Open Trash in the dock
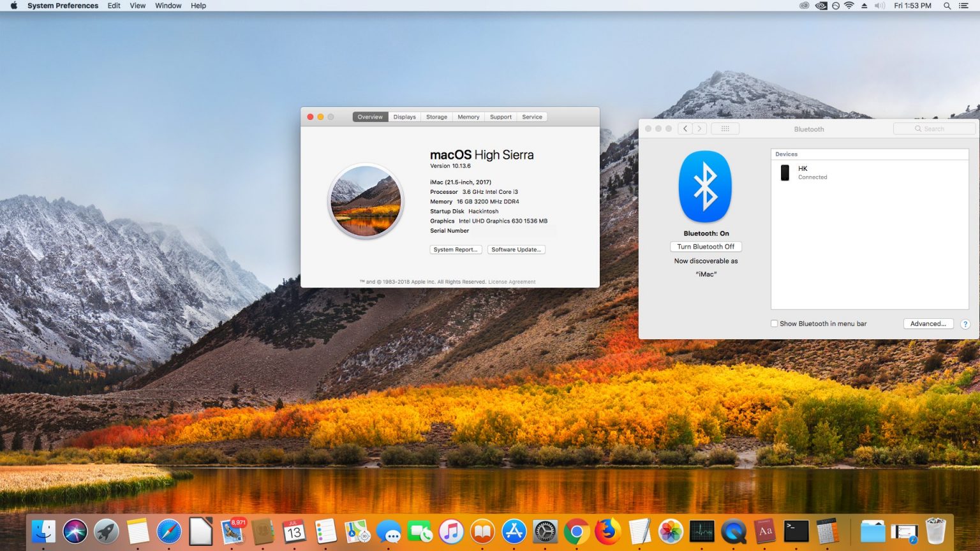The width and height of the screenshot is (980, 551). pyautogui.click(x=935, y=531)
